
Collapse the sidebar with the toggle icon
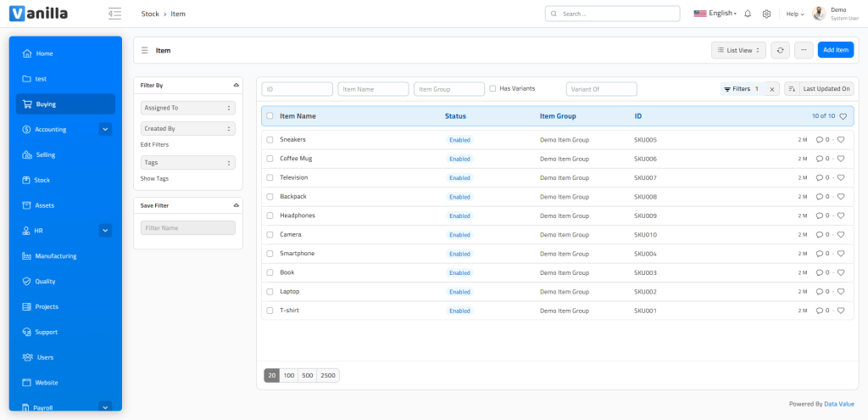(x=114, y=14)
